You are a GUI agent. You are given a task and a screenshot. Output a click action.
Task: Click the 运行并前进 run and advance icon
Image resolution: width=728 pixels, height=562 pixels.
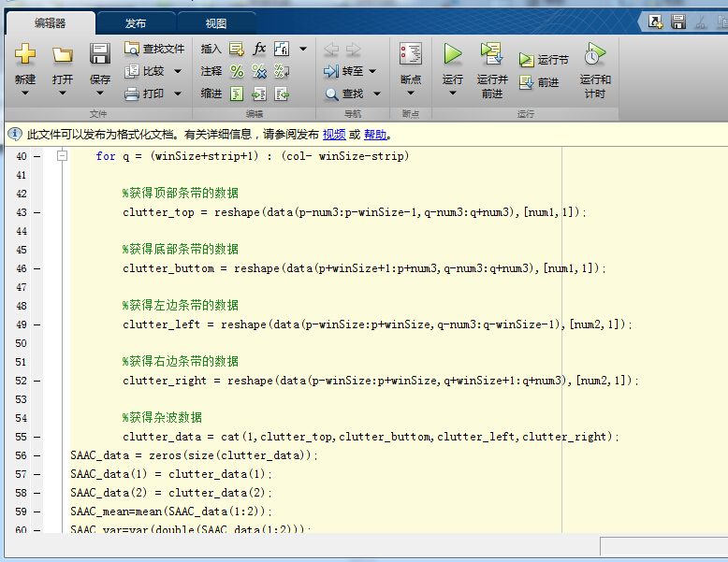pos(491,54)
